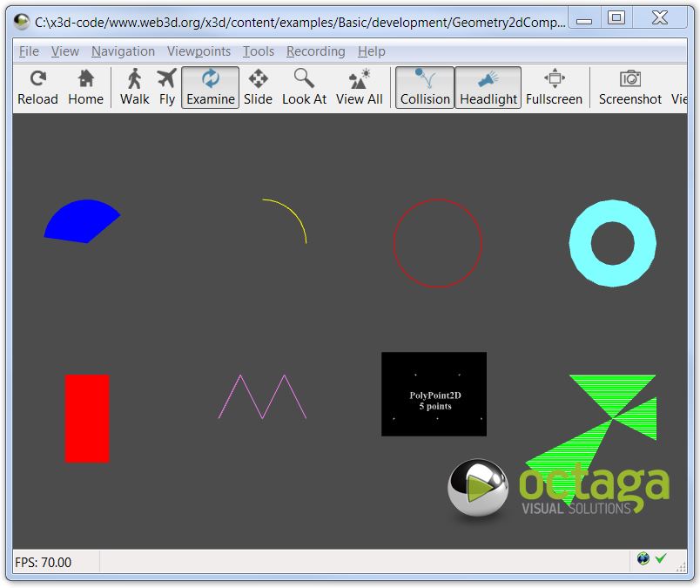
Task: Toggle Collision detection off
Action: tap(425, 87)
